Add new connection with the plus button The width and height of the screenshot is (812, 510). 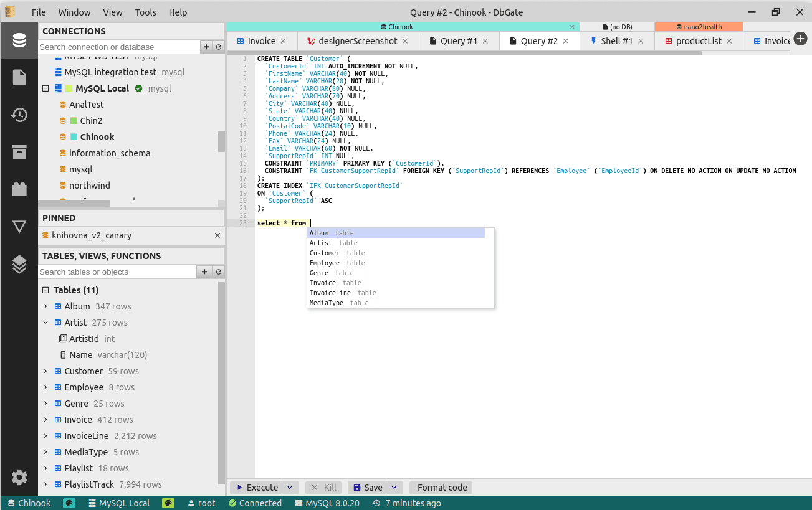206,47
